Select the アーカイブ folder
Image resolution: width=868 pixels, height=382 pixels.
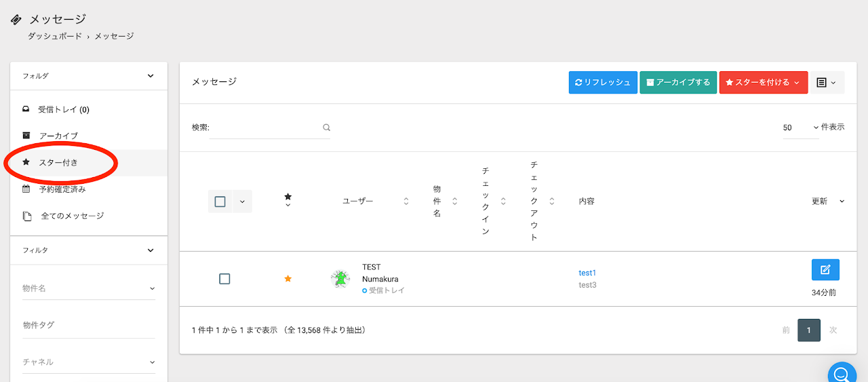coord(58,136)
